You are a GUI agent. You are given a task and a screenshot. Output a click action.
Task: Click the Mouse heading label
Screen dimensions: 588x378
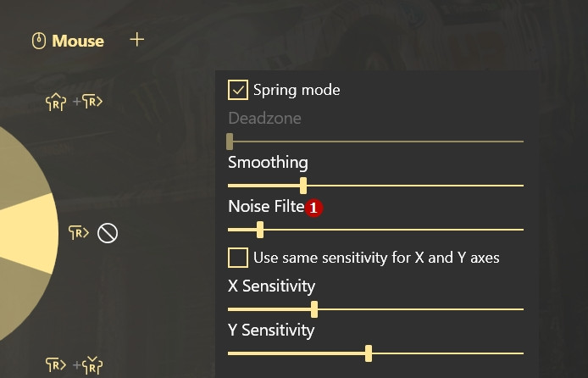click(x=78, y=41)
